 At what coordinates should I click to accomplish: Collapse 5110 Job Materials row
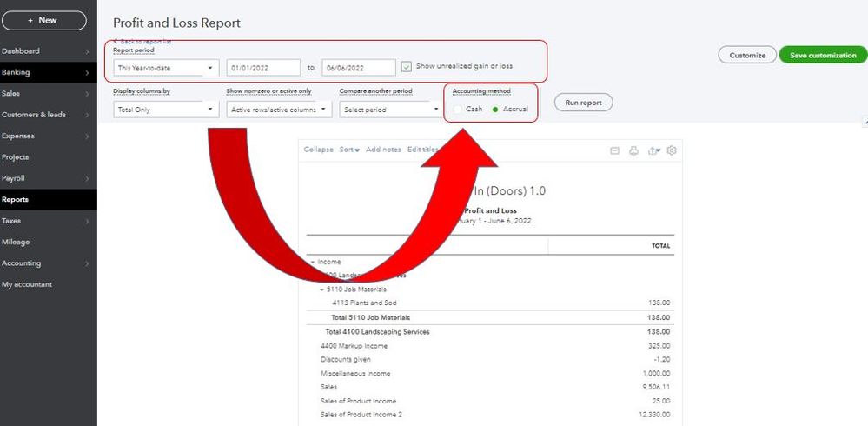[322, 290]
